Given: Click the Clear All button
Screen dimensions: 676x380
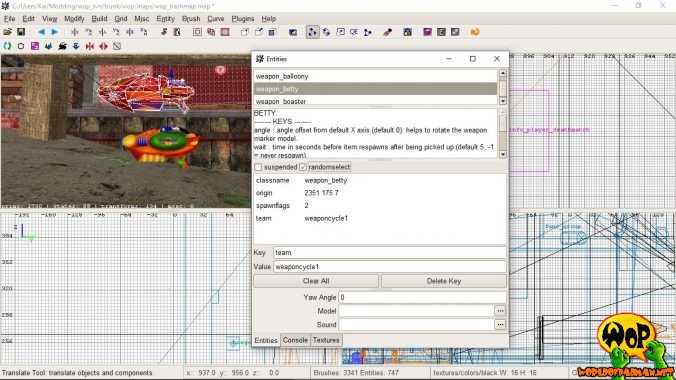Looking at the screenshot, I should (x=316, y=281).
